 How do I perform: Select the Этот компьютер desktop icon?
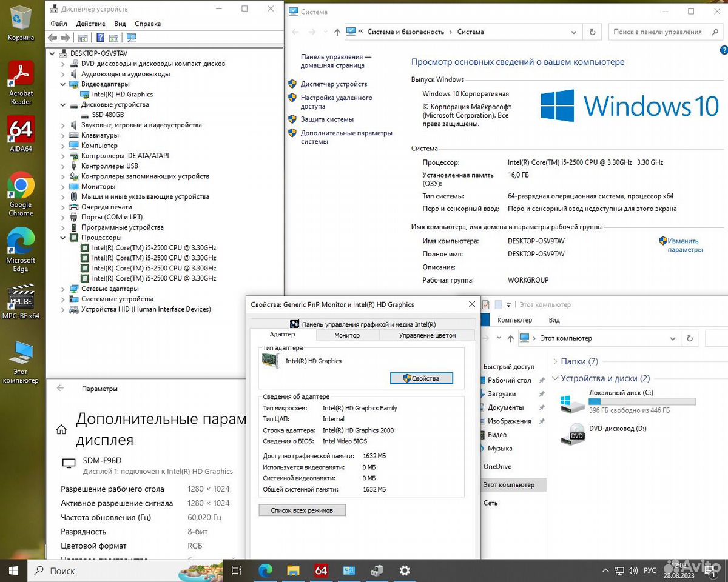tap(21, 362)
